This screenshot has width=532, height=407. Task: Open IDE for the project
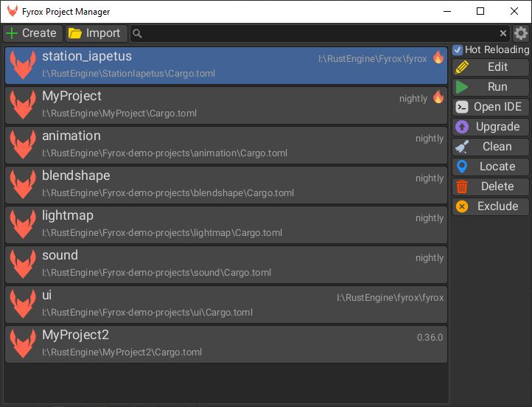pos(491,107)
